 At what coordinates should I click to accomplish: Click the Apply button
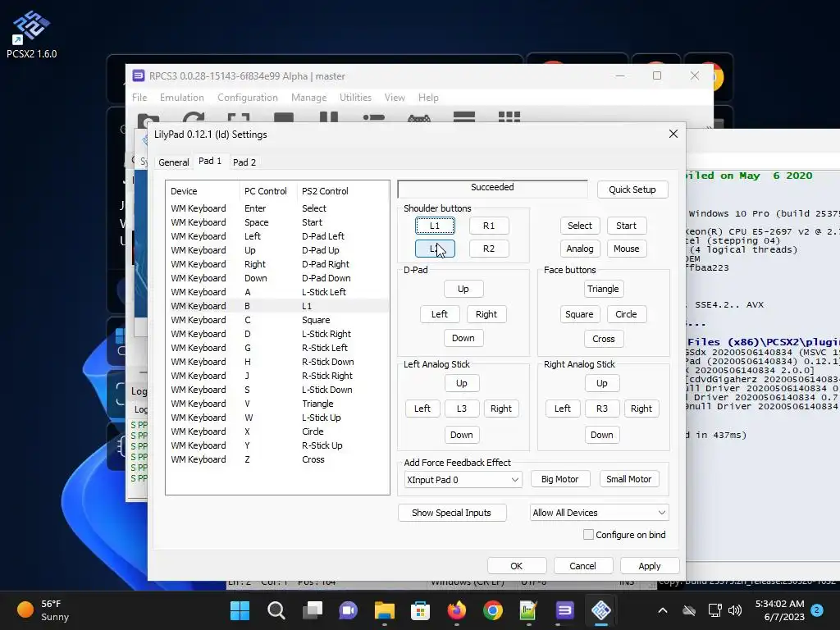650,566
